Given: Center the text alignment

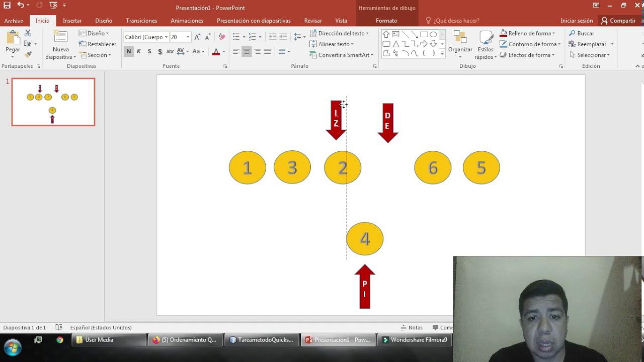Looking at the screenshot, I should (247, 51).
